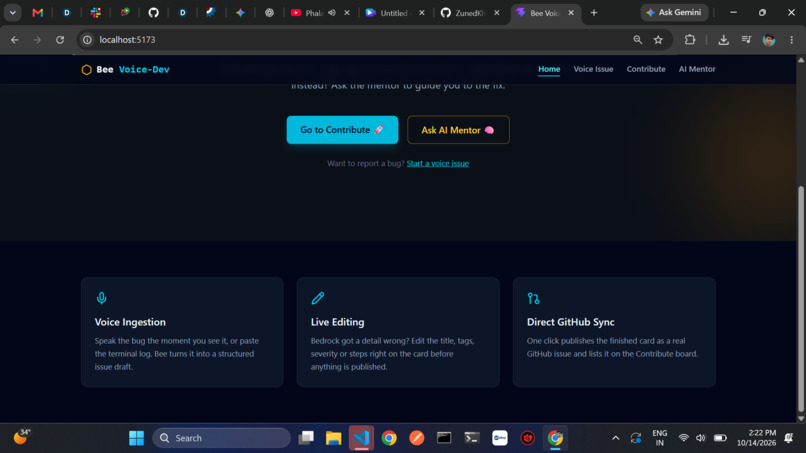The image size is (806, 453).
Task: Open the Wi-Fi network icon in tray
Action: click(x=683, y=438)
